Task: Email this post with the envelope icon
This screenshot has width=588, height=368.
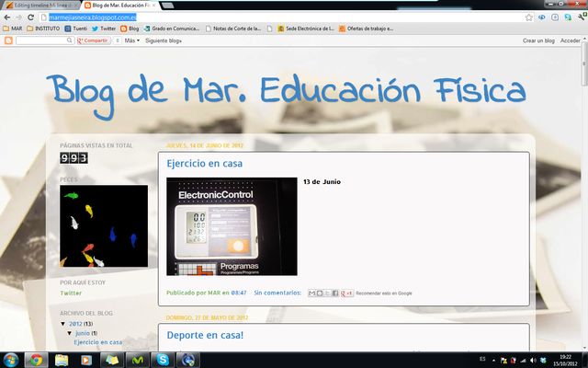Action: tap(311, 293)
